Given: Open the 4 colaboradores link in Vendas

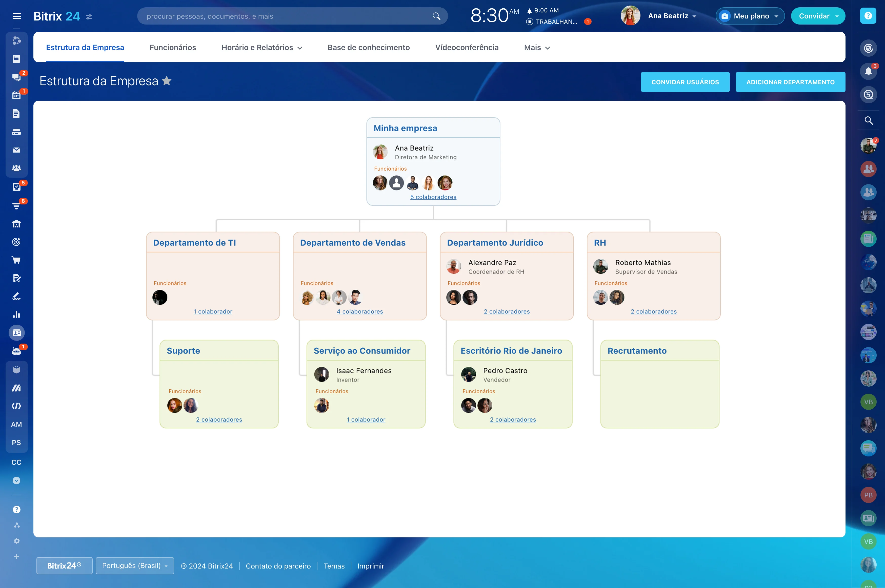Looking at the screenshot, I should point(359,312).
